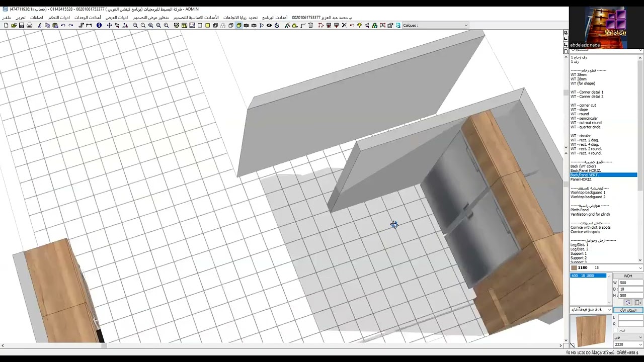The image size is (644, 362).
Task: Click the Undo arrow icon
Action: (63, 25)
